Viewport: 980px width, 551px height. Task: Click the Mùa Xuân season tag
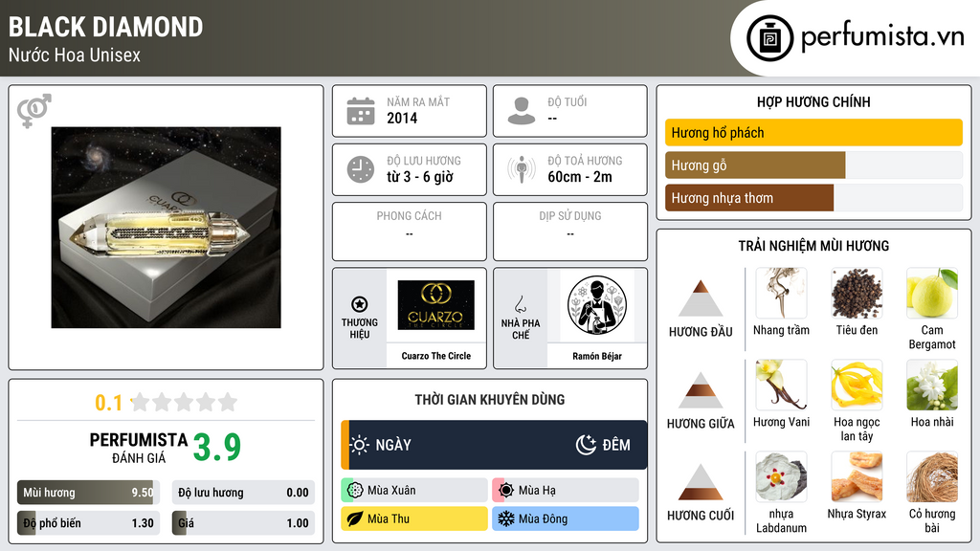(x=414, y=491)
